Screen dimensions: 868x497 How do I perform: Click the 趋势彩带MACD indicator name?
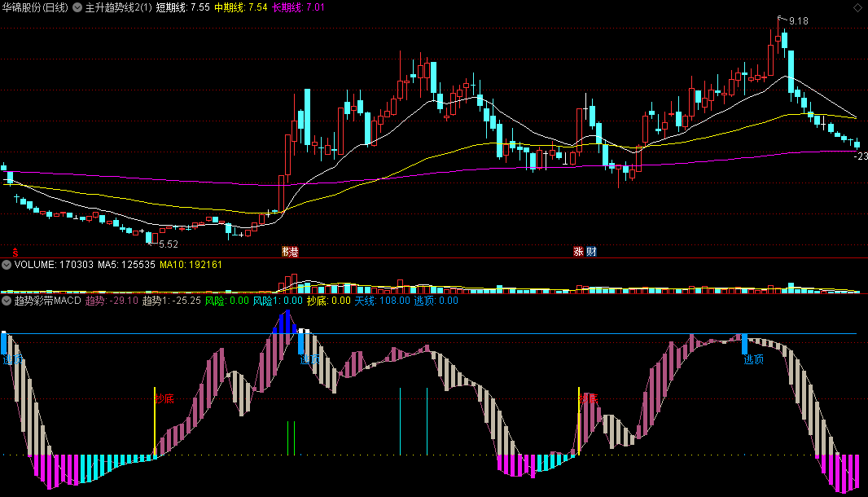coord(47,301)
